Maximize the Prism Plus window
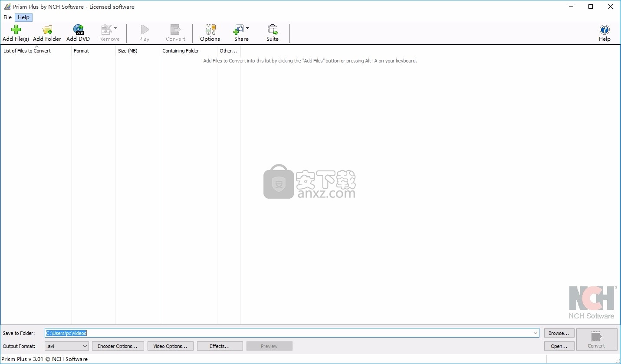 [x=591, y=7]
